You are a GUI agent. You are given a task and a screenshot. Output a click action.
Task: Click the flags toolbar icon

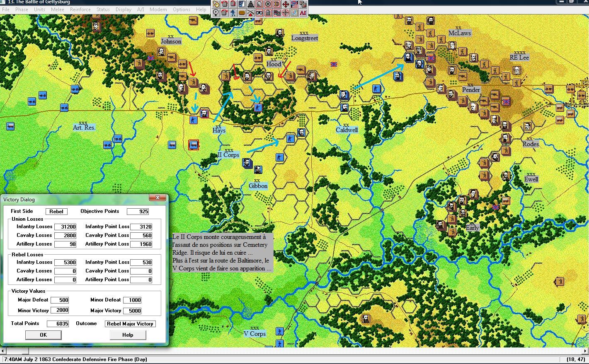(294, 4)
